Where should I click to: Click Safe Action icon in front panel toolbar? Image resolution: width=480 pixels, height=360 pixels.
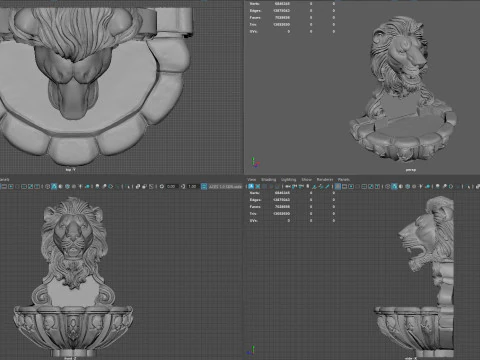pos(30,186)
